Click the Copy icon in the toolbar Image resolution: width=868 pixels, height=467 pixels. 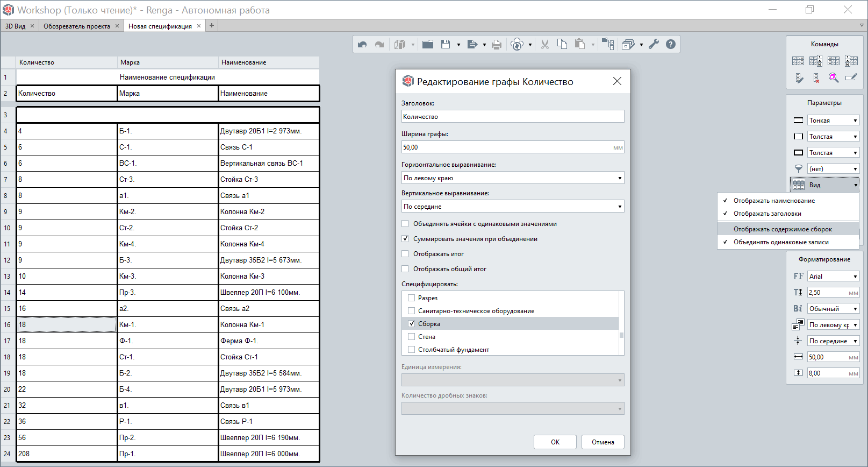pos(562,45)
